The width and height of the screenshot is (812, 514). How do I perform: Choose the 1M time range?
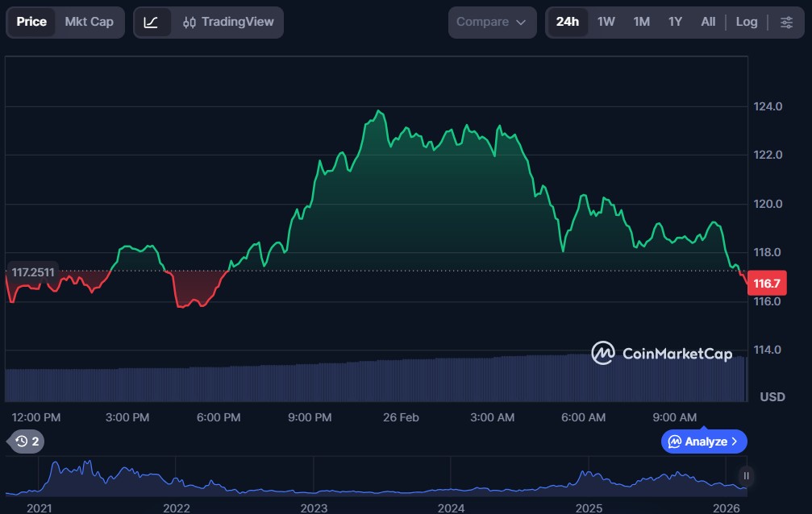coord(641,22)
